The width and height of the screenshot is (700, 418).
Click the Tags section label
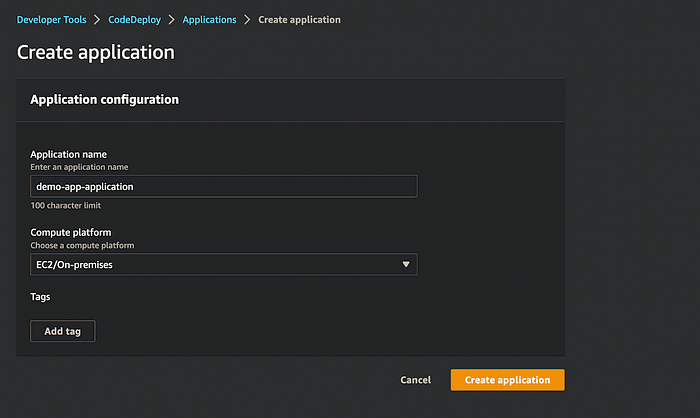[40, 297]
